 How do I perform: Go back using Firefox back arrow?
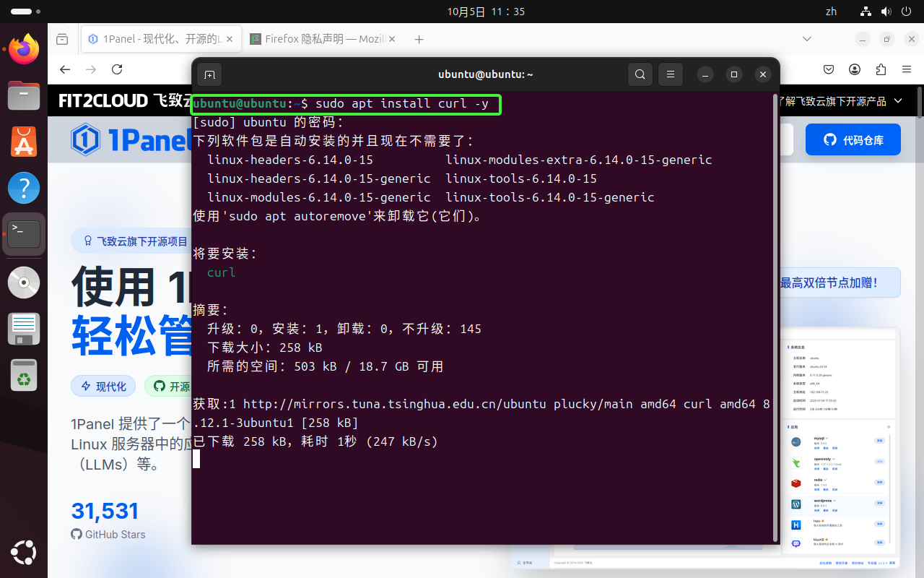[65, 69]
